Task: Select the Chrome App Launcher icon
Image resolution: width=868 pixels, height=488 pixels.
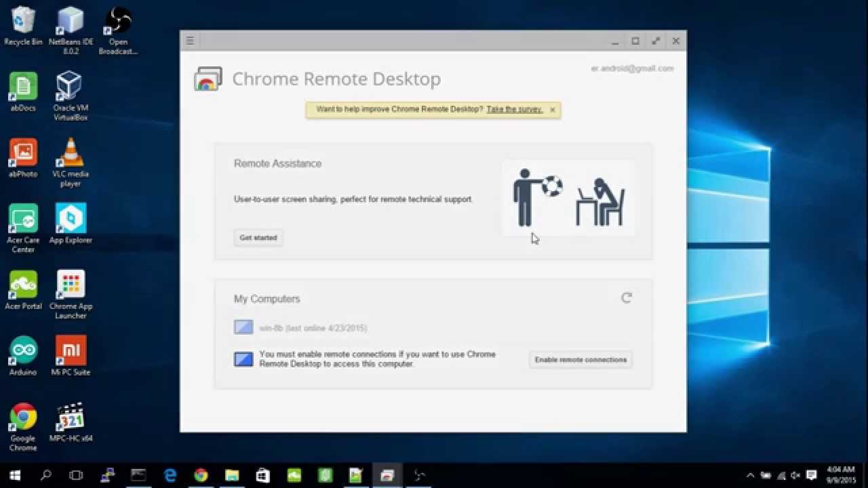Action: [x=71, y=295]
